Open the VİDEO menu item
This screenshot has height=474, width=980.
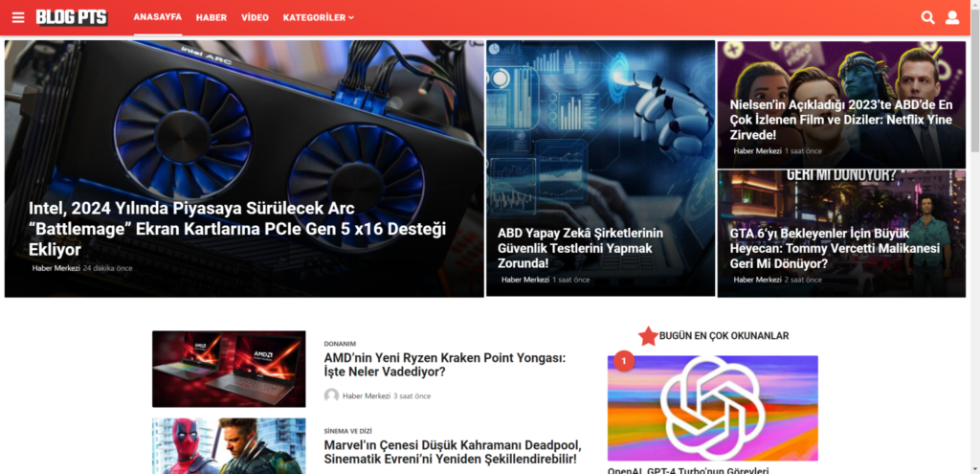[255, 17]
